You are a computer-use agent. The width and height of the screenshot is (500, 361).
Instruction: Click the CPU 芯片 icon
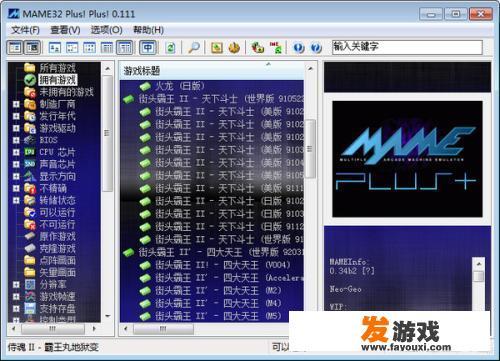[30, 152]
